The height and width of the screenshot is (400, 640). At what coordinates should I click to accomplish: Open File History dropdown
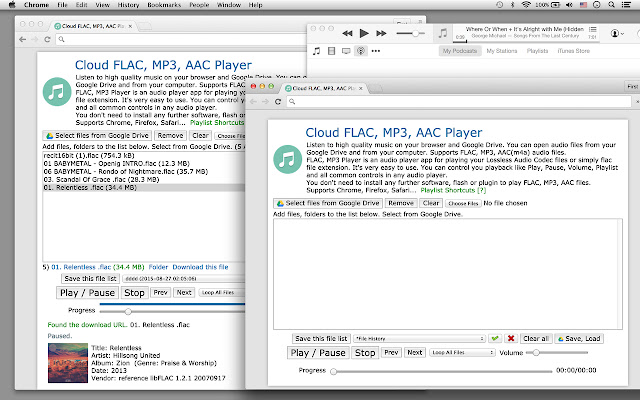pyautogui.click(x=419, y=339)
